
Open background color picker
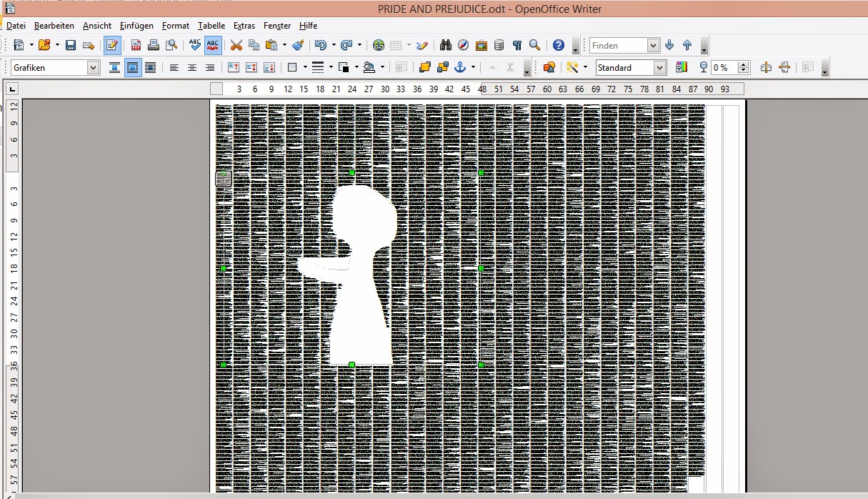[x=369, y=67]
